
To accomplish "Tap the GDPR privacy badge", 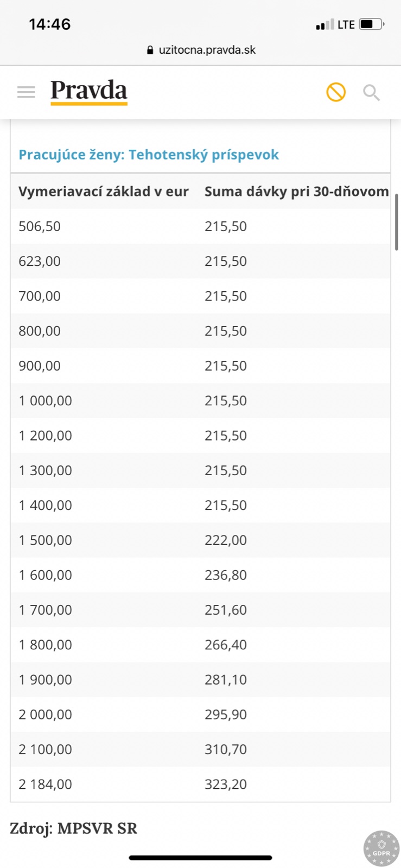I will pos(381,848).
